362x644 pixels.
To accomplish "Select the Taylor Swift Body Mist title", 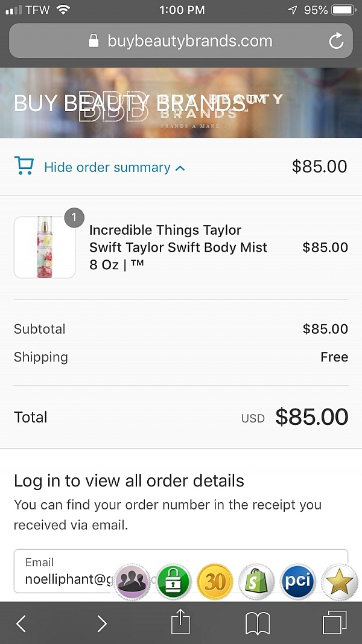I will point(178,247).
